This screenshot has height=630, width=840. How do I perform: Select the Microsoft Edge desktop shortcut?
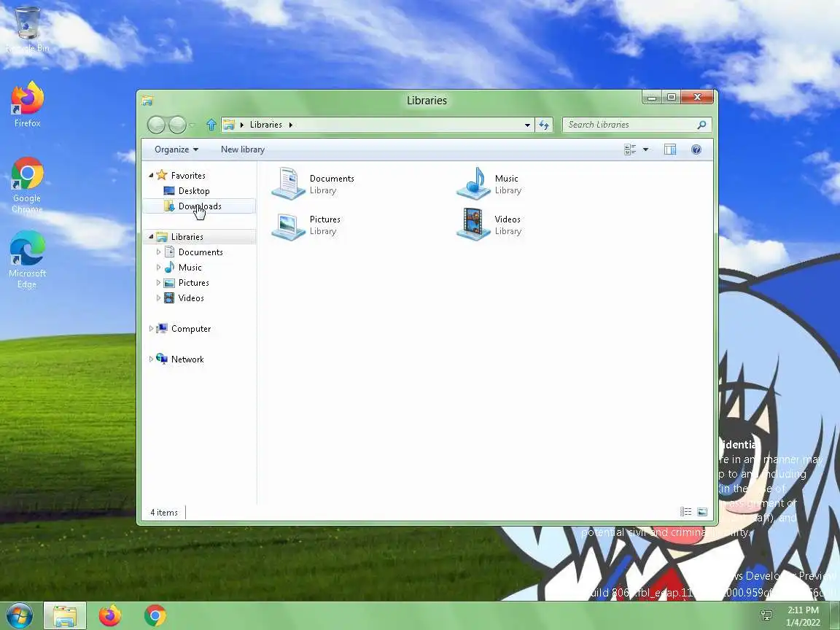[27, 260]
